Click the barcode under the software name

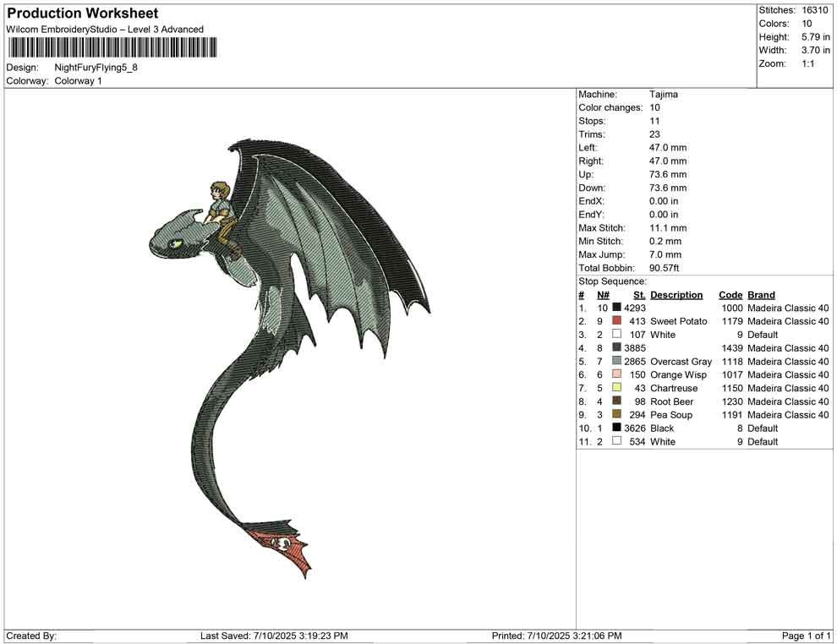point(112,47)
